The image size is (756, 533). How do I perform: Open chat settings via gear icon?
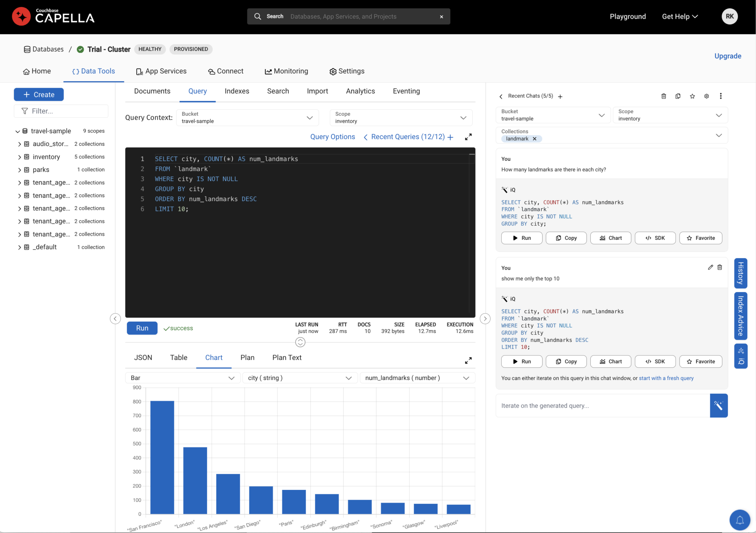pos(707,96)
